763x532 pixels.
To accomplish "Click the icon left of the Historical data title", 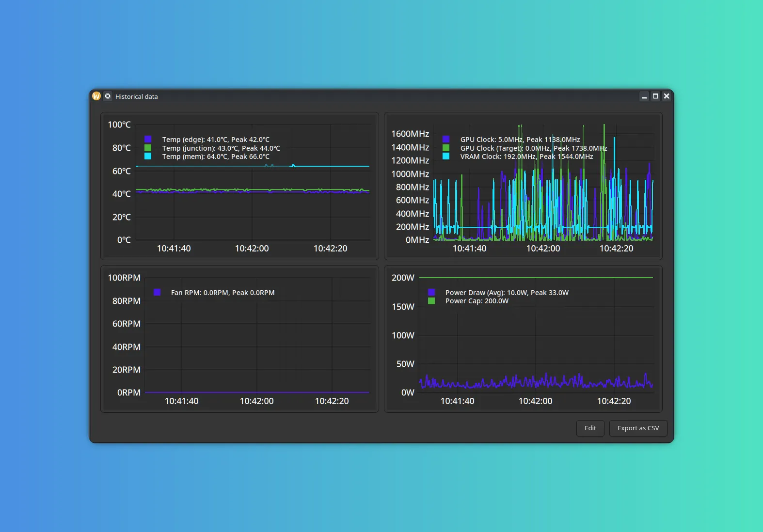I will 108,96.
